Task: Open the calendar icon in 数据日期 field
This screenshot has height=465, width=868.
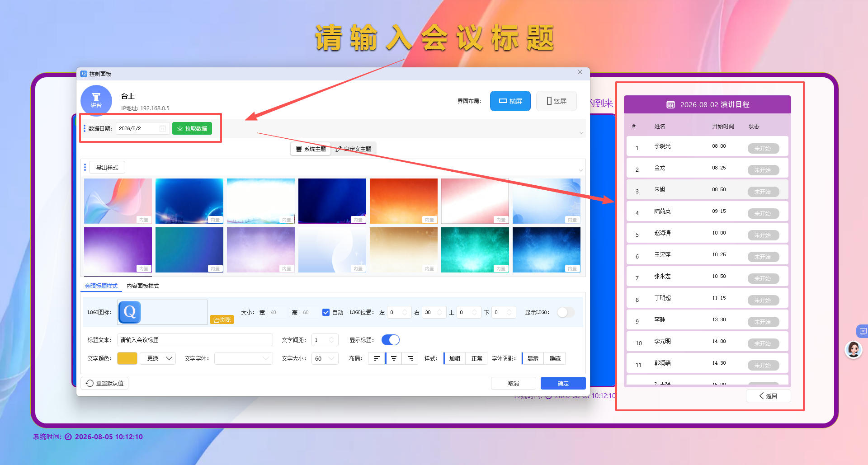Action: [163, 129]
